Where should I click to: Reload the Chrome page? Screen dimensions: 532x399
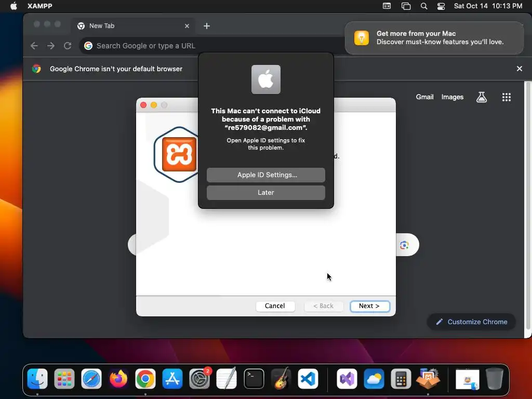[68, 46]
